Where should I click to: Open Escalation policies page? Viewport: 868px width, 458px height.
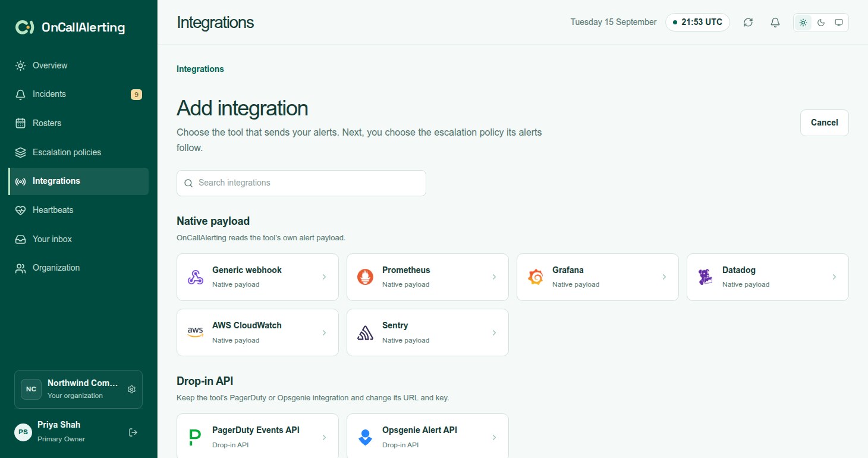(x=78, y=152)
